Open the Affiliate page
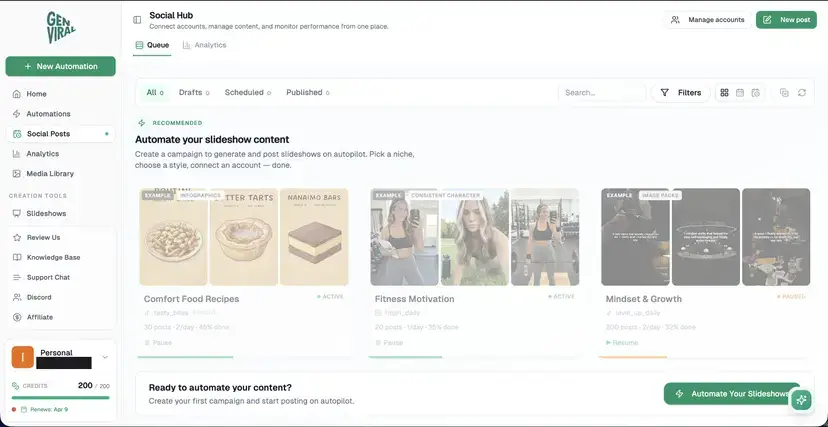 point(40,317)
